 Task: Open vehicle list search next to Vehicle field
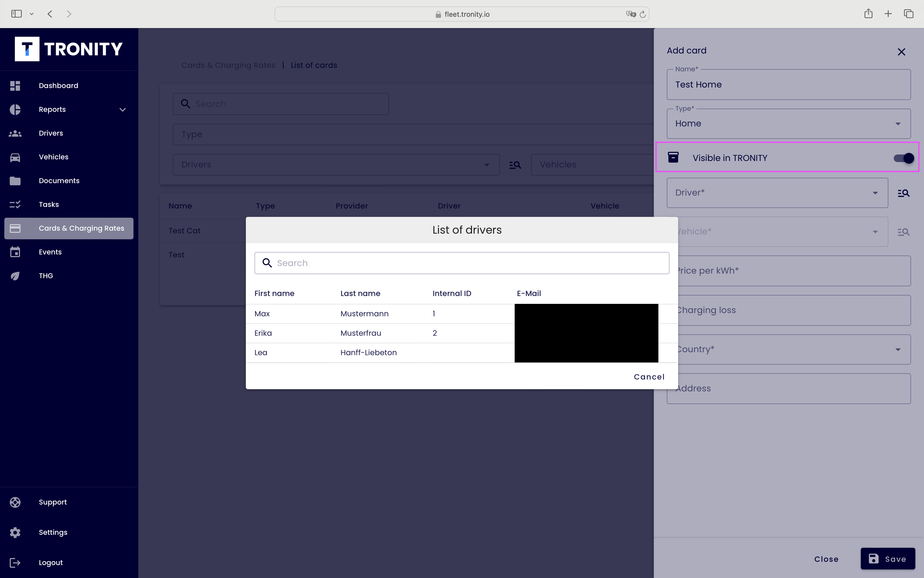point(903,232)
